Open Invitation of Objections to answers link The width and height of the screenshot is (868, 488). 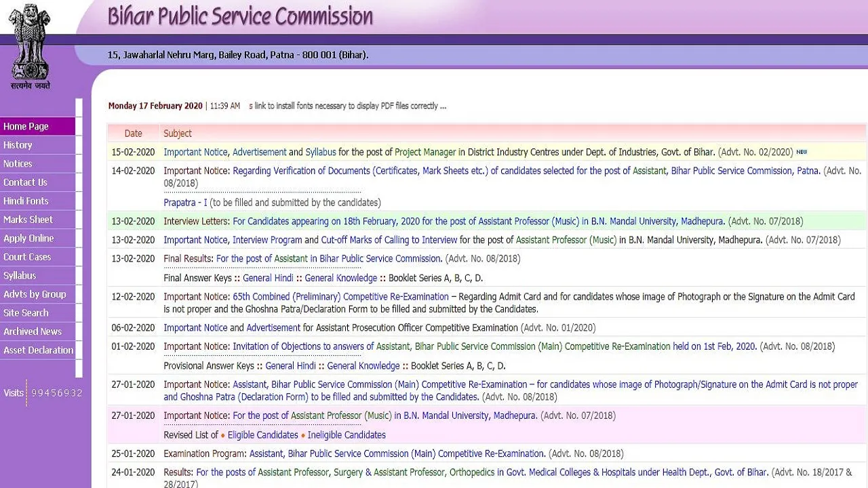(303, 346)
